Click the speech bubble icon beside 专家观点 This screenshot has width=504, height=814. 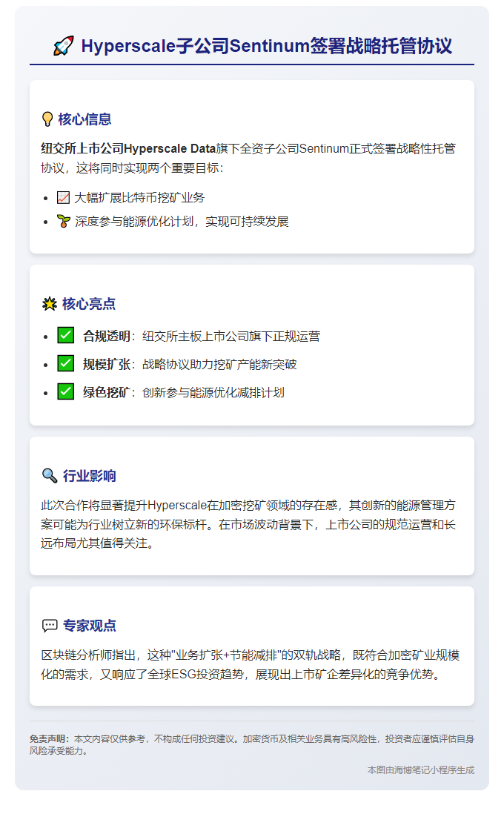tap(50, 626)
